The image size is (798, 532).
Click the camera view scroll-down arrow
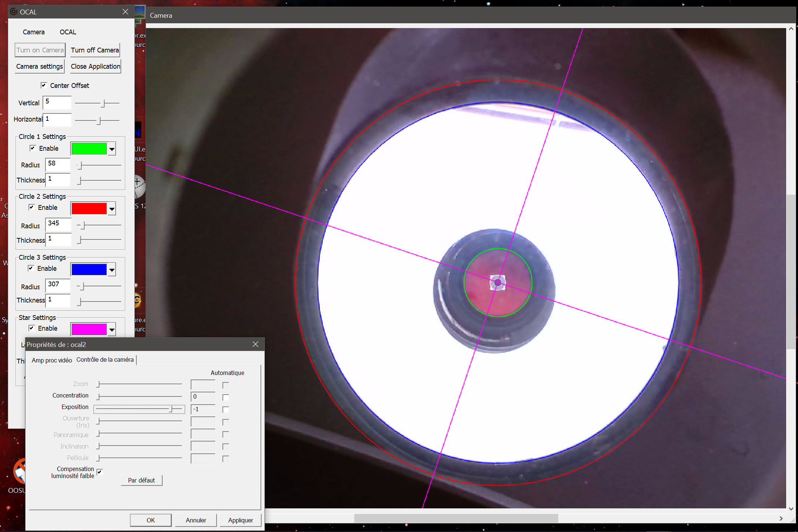click(x=791, y=509)
